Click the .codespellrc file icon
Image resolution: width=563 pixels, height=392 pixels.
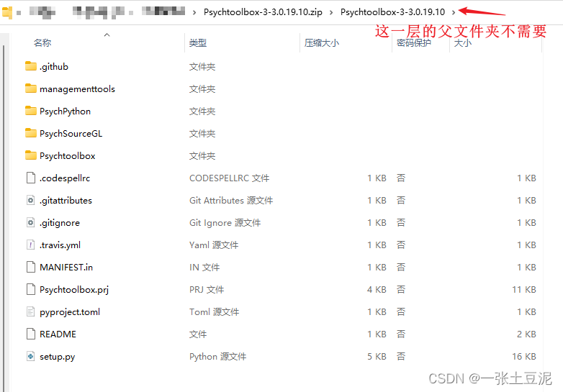(x=31, y=178)
